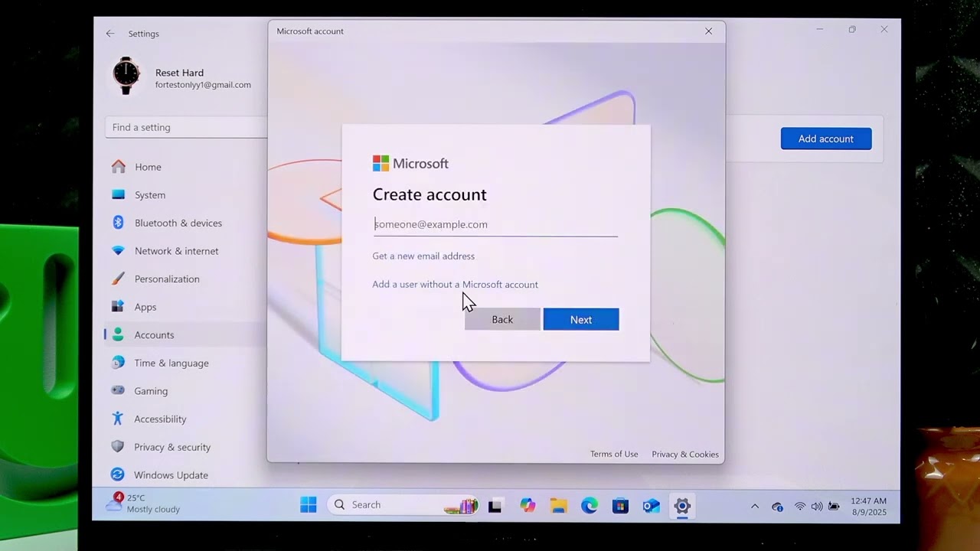This screenshot has width=980, height=551.
Task: Click the Reset Hard profile picture
Action: tap(126, 76)
